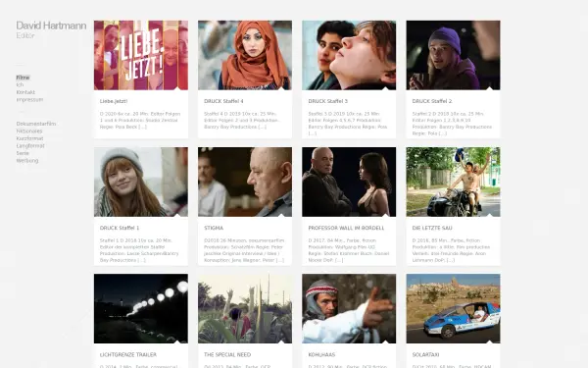This screenshot has width=588, height=368.
Task: Open the SOLARTAXI blue car thumbnail
Action: click(x=453, y=308)
